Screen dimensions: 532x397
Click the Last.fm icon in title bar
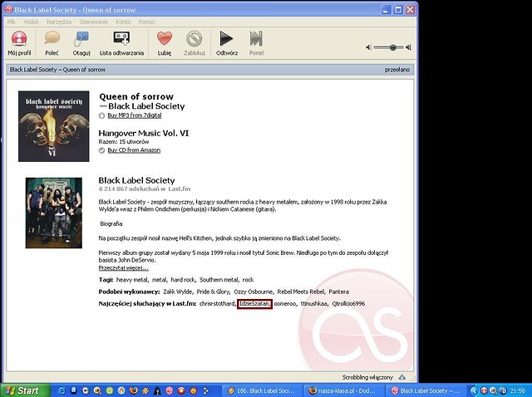click(x=9, y=9)
